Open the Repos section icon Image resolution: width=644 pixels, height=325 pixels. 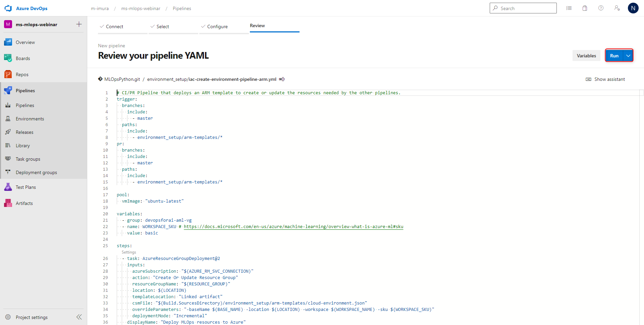8,74
